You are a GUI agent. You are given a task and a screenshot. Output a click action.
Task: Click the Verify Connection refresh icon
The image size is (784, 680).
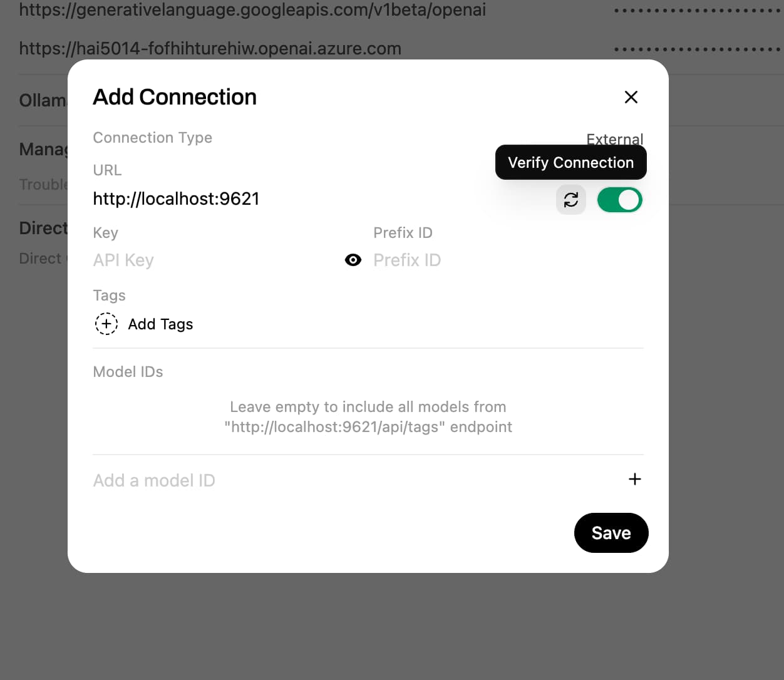click(570, 200)
